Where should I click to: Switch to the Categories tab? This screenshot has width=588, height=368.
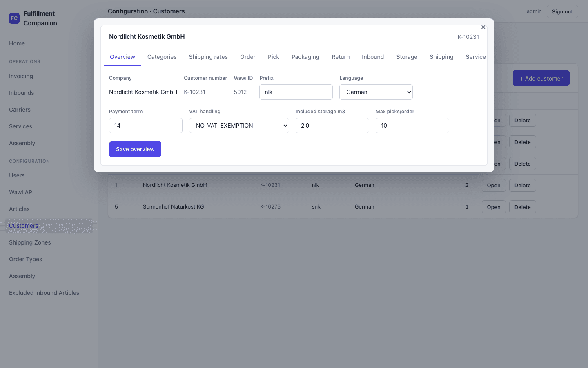(162, 57)
